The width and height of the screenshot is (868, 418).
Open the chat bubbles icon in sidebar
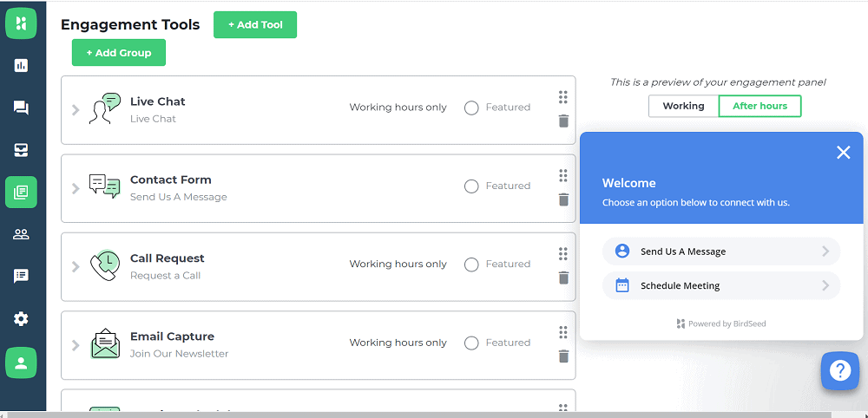[x=21, y=108]
